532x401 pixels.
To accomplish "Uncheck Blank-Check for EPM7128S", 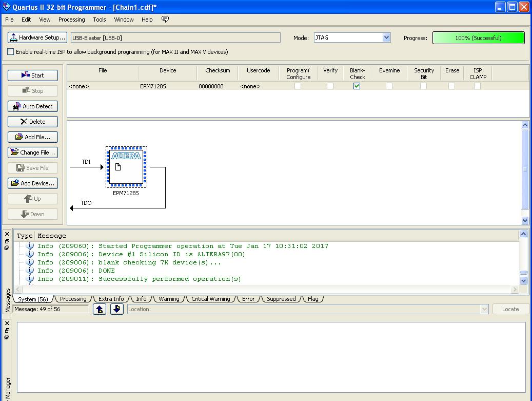I will [357, 86].
